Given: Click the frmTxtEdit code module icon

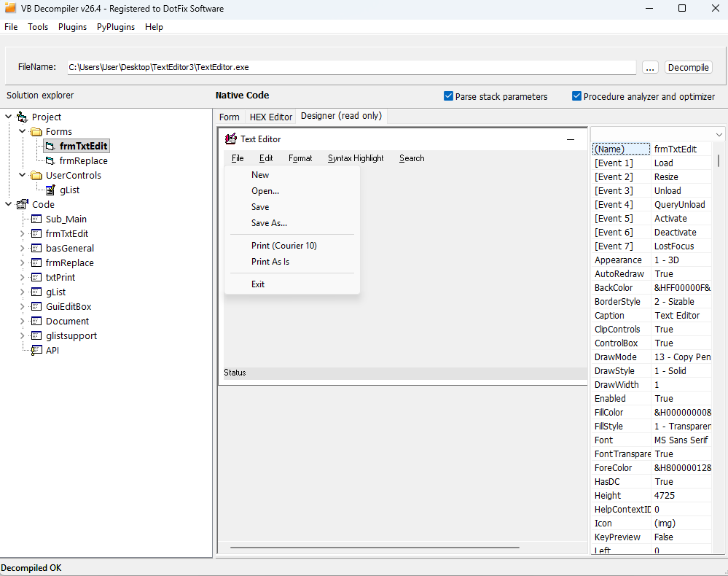Looking at the screenshot, I should tap(36, 233).
